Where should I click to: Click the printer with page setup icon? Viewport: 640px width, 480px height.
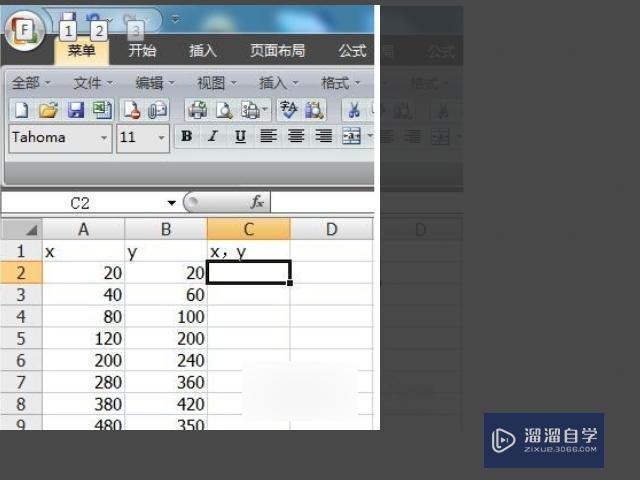pyautogui.click(x=250, y=110)
